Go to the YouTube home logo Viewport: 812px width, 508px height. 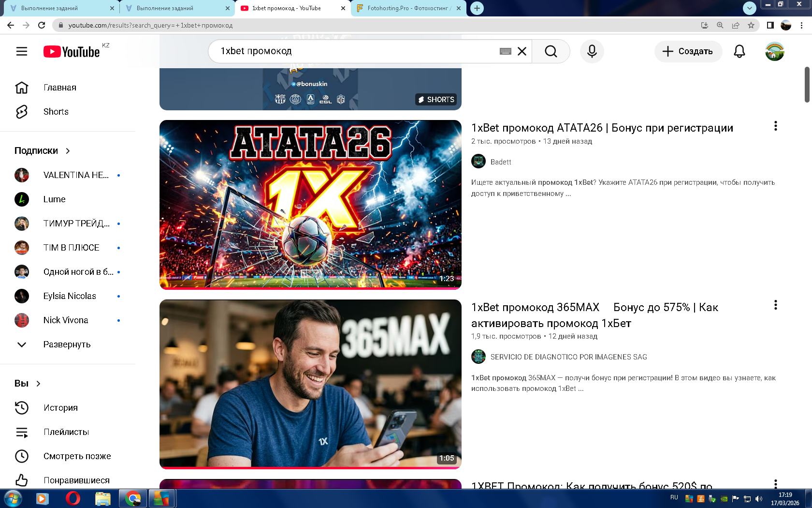(x=72, y=51)
